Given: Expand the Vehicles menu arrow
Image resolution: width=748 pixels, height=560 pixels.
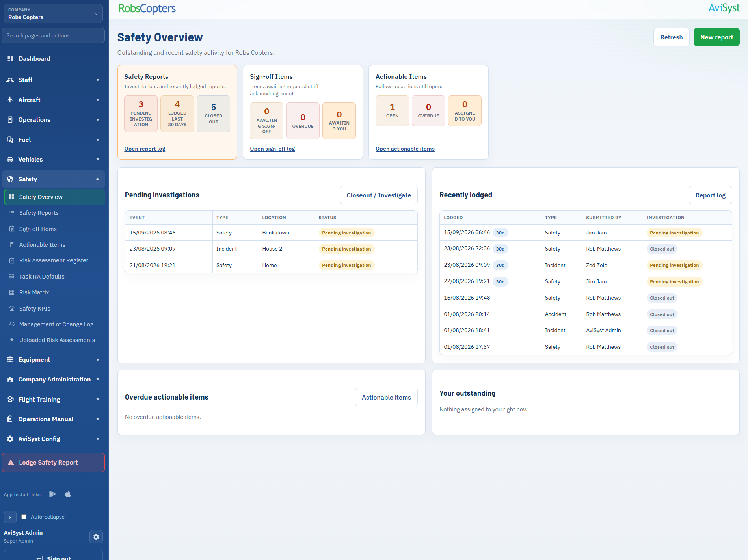Looking at the screenshot, I should click(x=98, y=159).
